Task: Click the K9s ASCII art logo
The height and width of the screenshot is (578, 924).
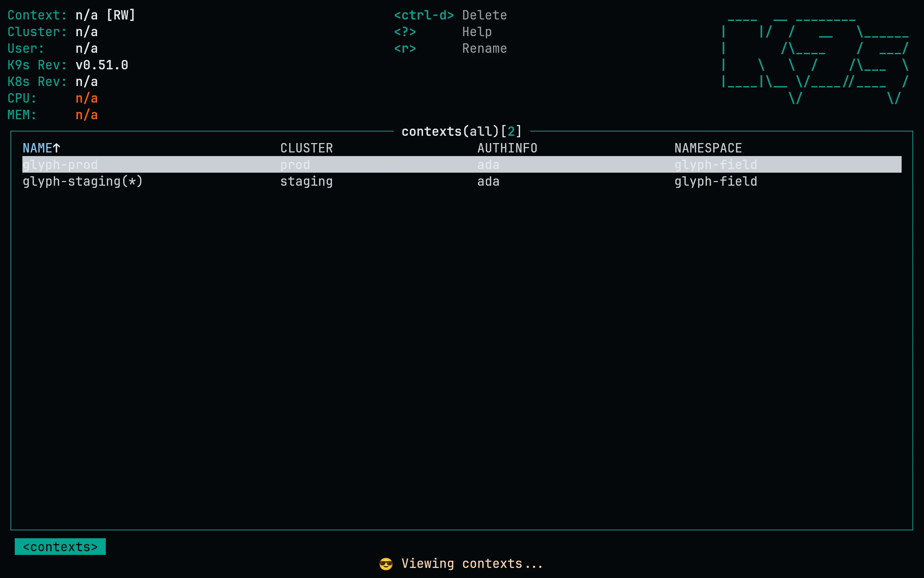Action: 816,61
